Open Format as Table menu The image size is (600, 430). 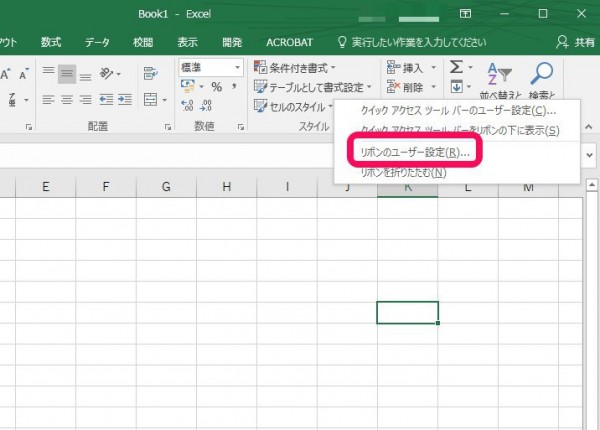[x=313, y=87]
